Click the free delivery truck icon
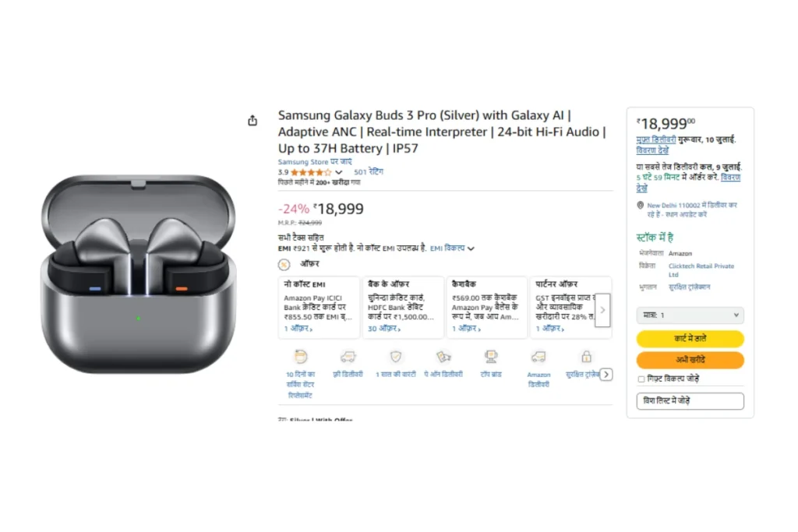The height and width of the screenshot is (532, 798). tap(348, 357)
